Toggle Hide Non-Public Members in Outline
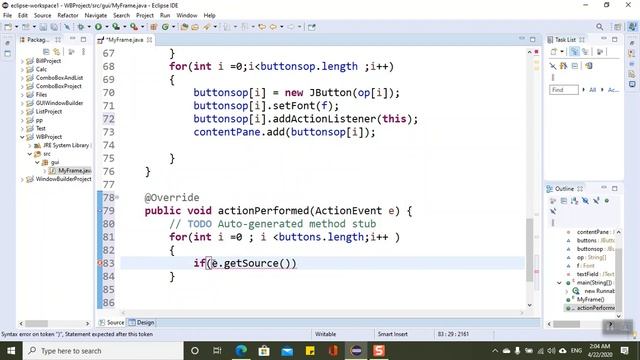Viewport: 640px width, 360px height. click(607, 201)
